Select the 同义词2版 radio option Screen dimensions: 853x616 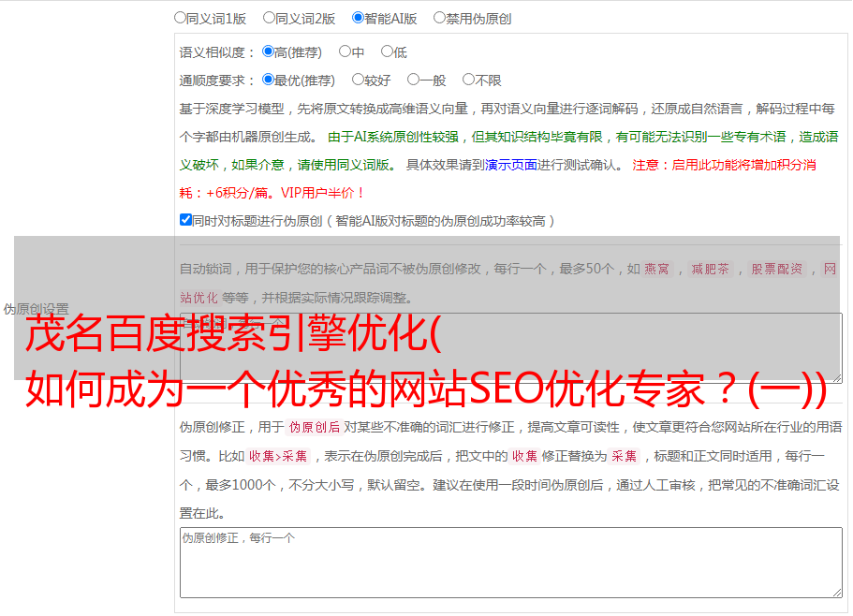pyautogui.click(x=269, y=18)
